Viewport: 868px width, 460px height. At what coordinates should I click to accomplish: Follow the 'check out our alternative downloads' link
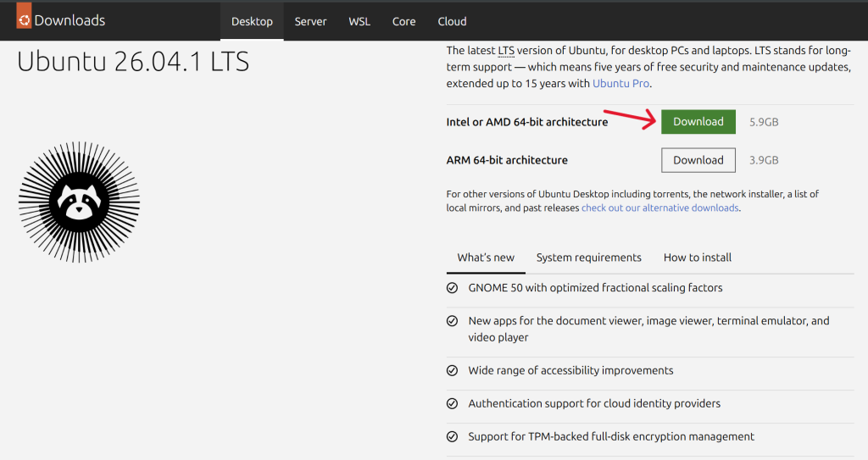659,208
